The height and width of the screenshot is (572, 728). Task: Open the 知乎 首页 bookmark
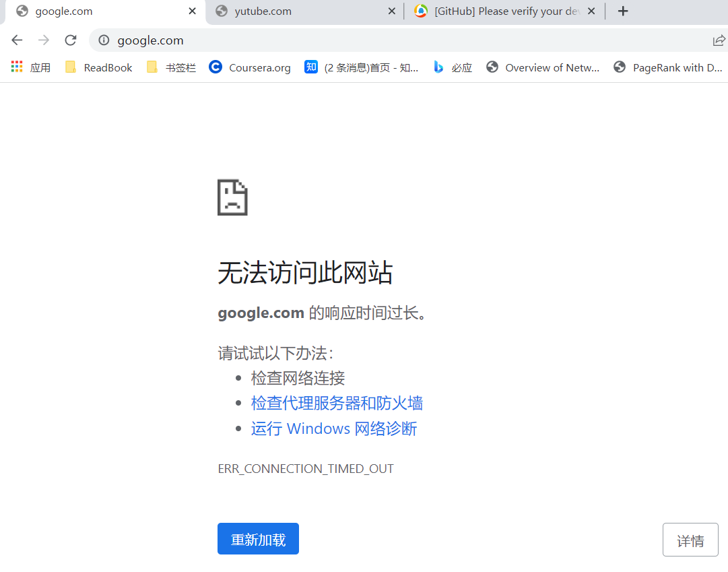click(x=361, y=67)
